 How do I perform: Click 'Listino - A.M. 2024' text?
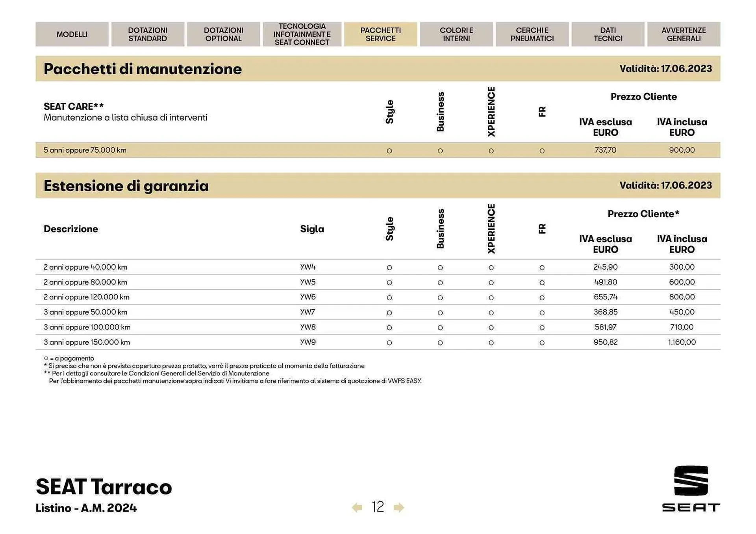click(x=86, y=508)
